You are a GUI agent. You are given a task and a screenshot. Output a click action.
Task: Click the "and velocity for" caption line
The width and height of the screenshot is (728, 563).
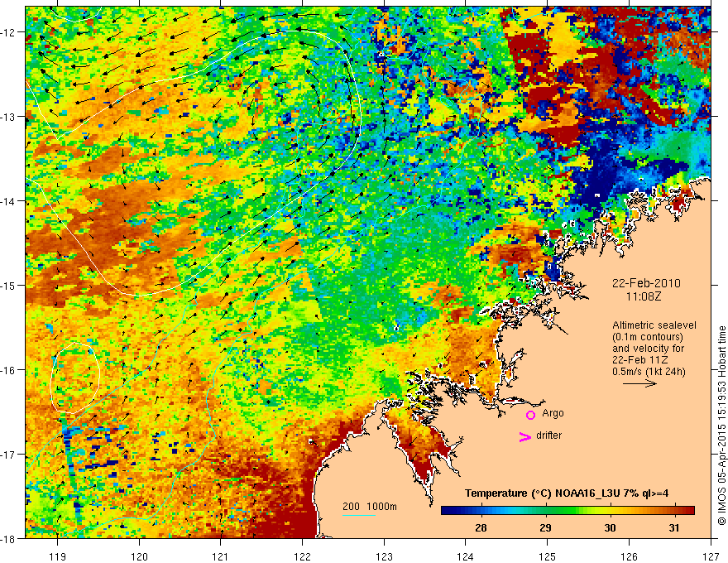click(648, 349)
